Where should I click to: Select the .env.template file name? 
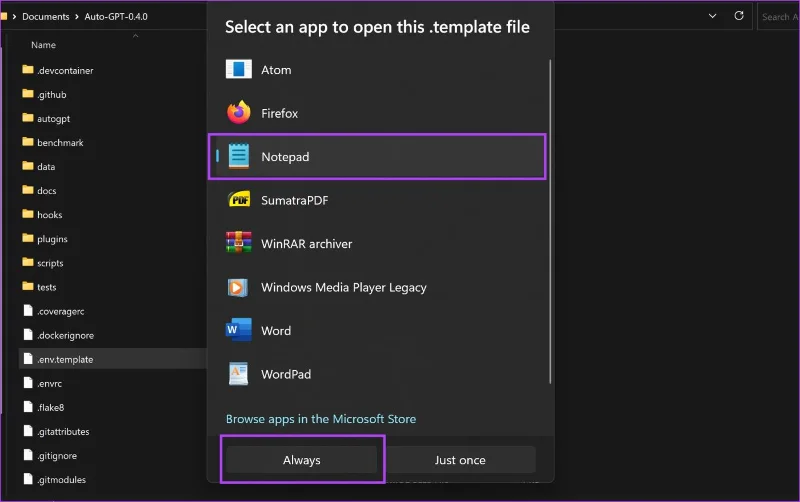(x=65, y=359)
